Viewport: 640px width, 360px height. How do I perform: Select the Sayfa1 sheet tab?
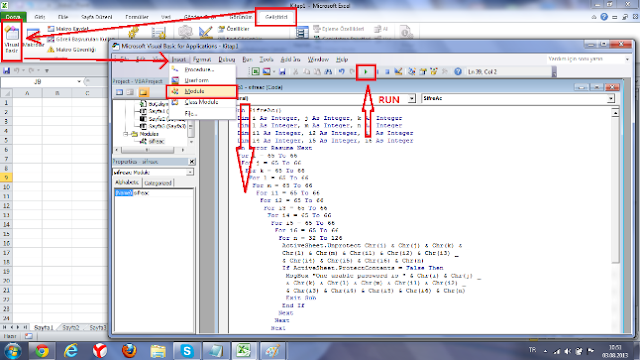click(x=43, y=327)
